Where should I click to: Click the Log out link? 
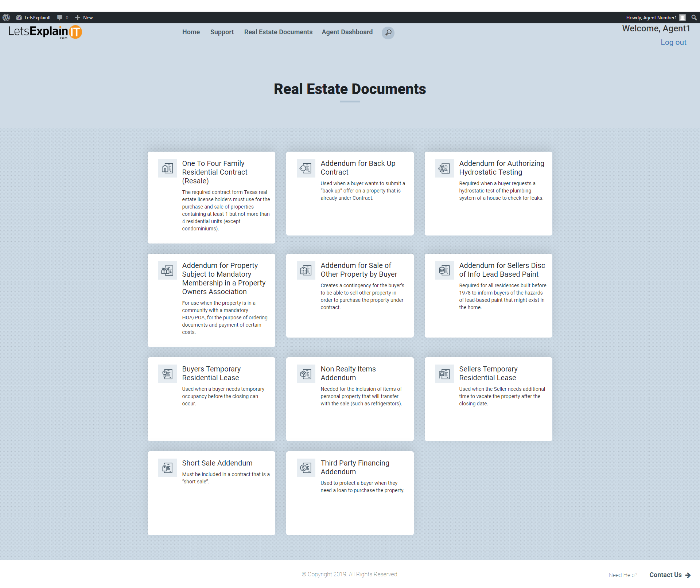(x=673, y=42)
